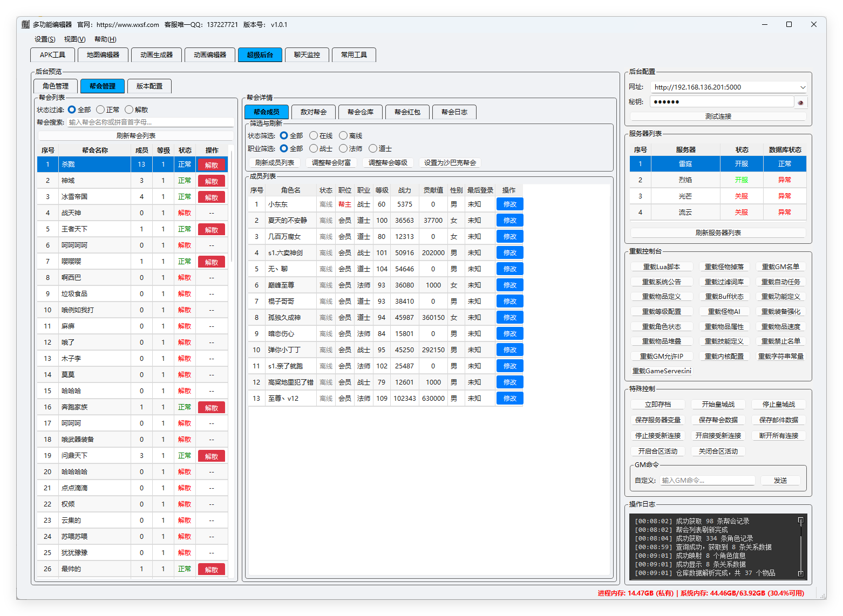Click 刷新服务器列表 to refresh servers
The height and width of the screenshot is (616, 843).
(718, 233)
